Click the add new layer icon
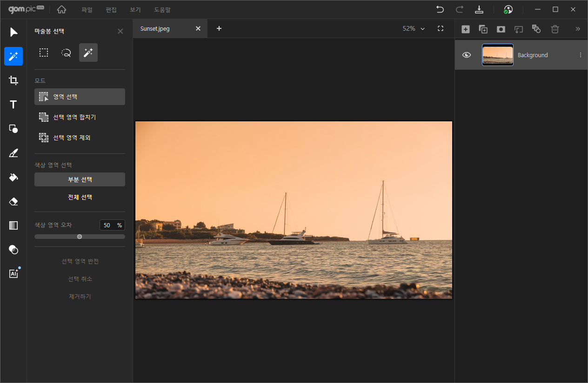 coord(465,29)
